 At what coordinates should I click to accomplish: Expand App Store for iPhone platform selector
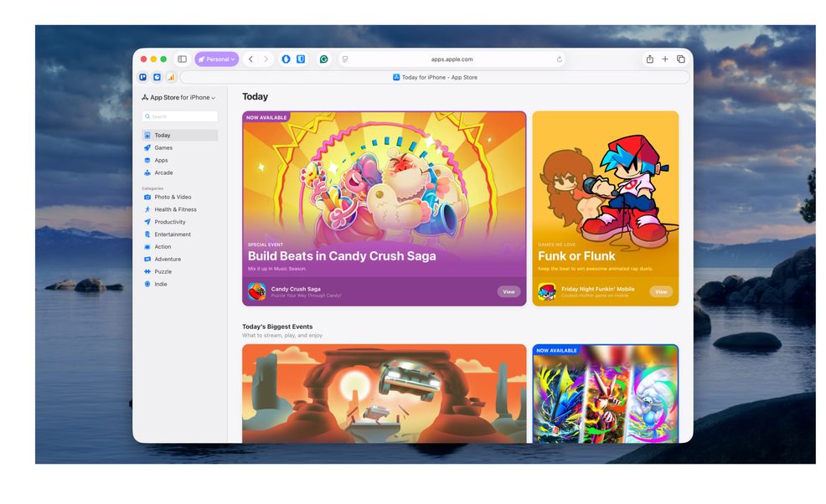click(178, 97)
